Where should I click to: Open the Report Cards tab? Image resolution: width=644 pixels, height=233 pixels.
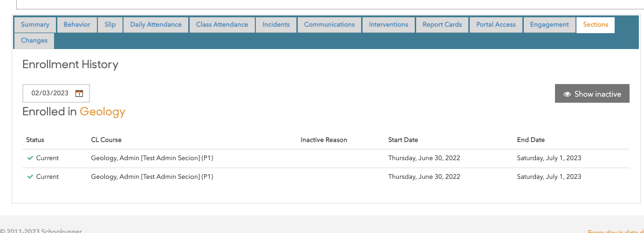click(x=442, y=25)
